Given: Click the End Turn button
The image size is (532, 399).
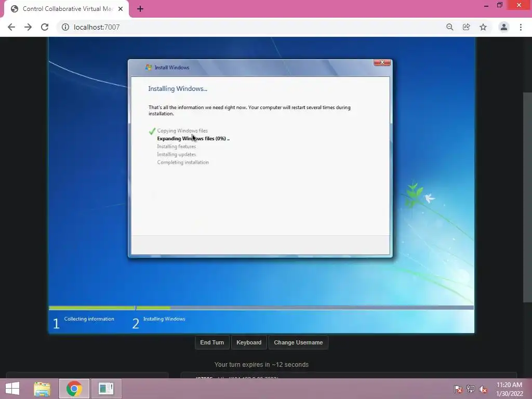Looking at the screenshot, I should coord(212,342).
